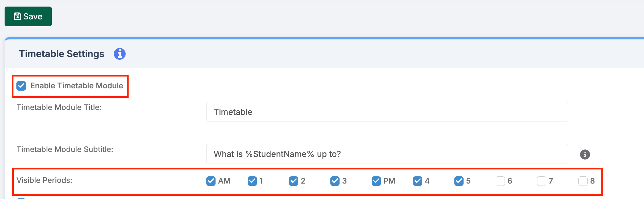This screenshot has height=199, width=644.
Task: Toggle the period 2 checkbox
Action: [294, 181]
